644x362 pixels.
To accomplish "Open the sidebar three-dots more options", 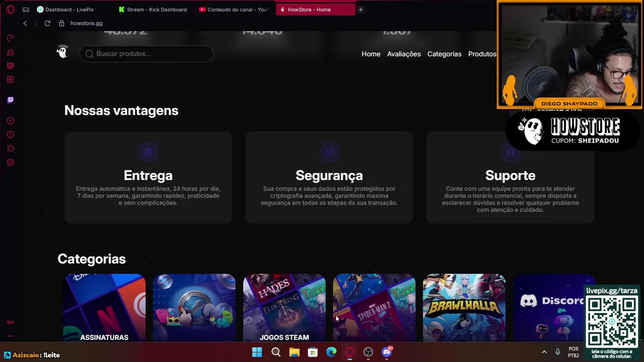I will click(x=11, y=336).
